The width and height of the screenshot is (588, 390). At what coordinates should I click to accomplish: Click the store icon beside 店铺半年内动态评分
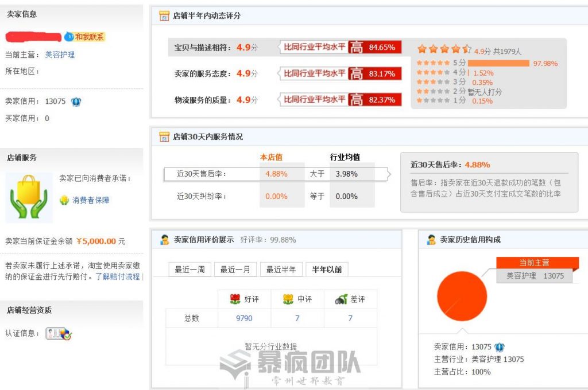pyautogui.click(x=164, y=15)
